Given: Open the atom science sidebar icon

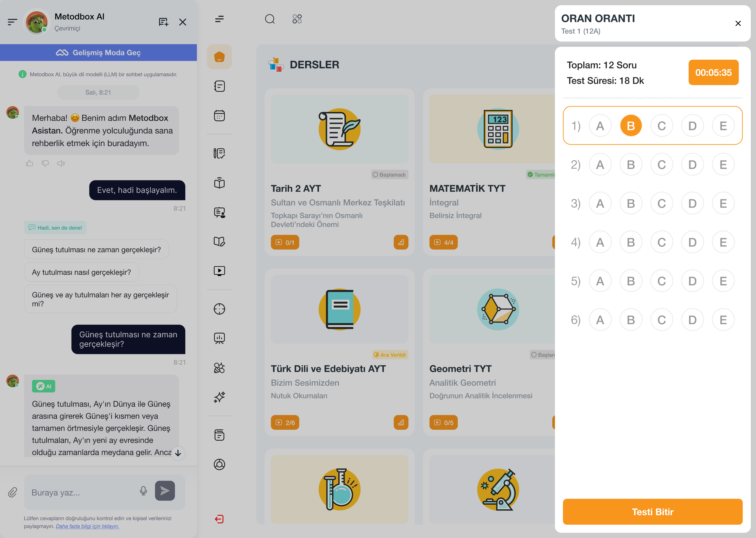Looking at the screenshot, I should [219, 368].
